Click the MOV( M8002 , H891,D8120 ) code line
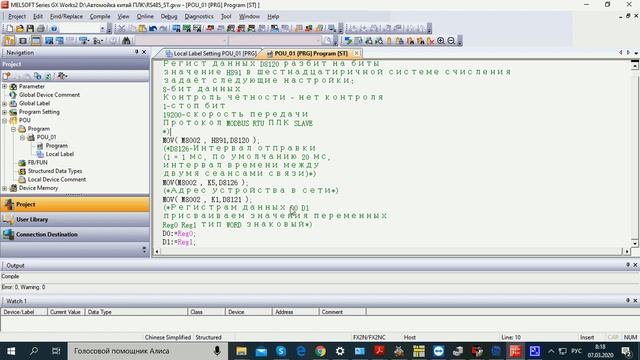 (211, 140)
